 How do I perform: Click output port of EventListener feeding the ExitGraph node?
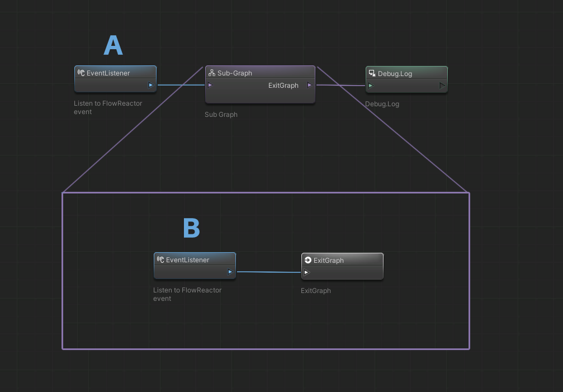(230, 272)
